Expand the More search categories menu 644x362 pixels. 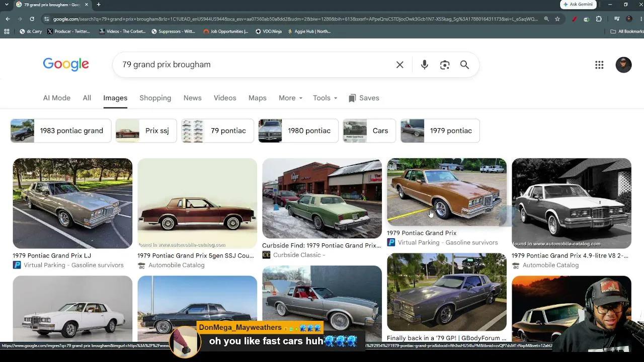pos(290,98)
